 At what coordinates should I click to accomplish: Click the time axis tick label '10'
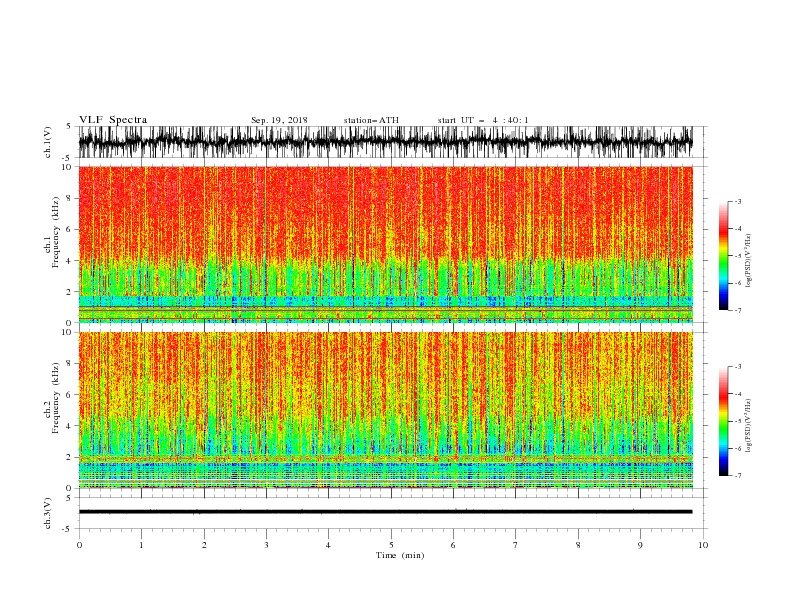703,545
